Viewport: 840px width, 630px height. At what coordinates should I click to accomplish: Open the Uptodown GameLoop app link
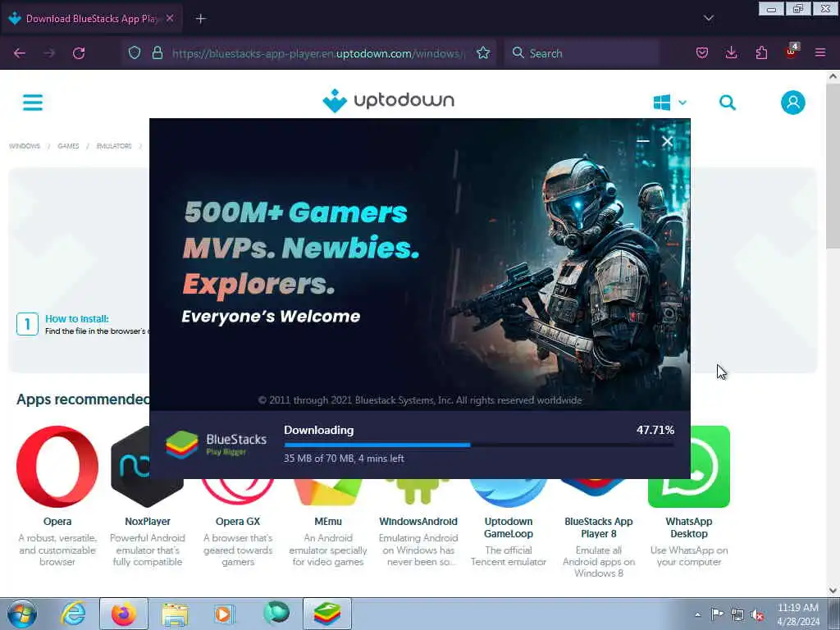point(509,527)
